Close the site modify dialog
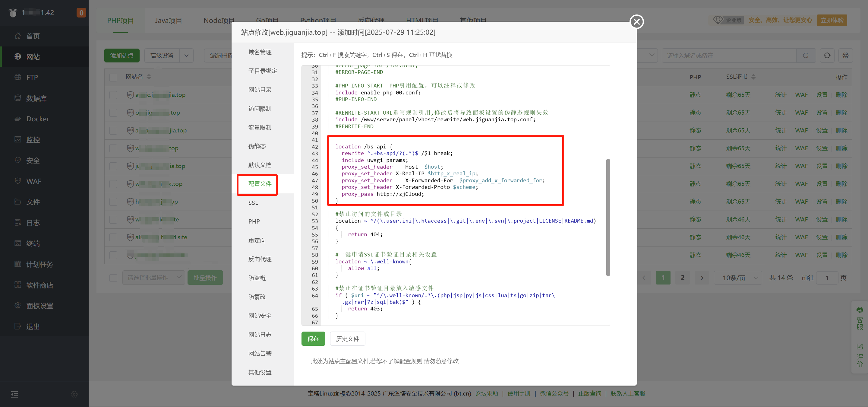Image resolution: width=868 pixels, height=407 pixels. [x=636, y=22]
